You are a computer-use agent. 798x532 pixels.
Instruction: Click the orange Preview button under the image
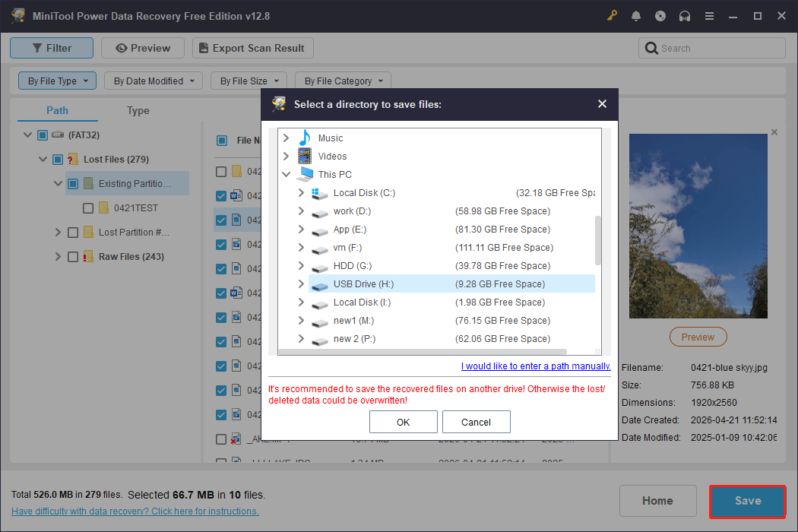click(x=698, y=337)
